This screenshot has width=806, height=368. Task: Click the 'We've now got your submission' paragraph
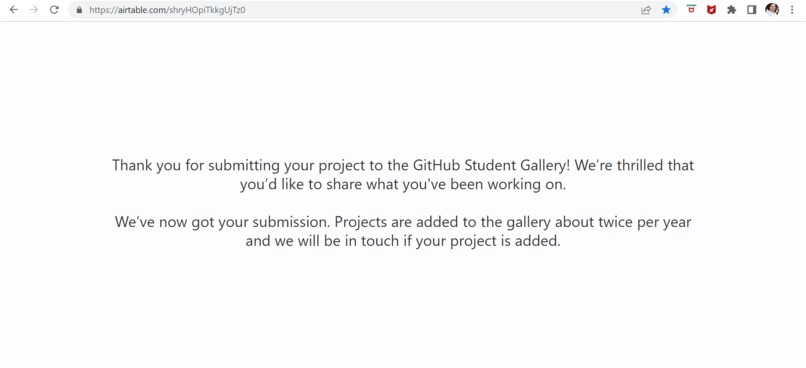point(403,231)
